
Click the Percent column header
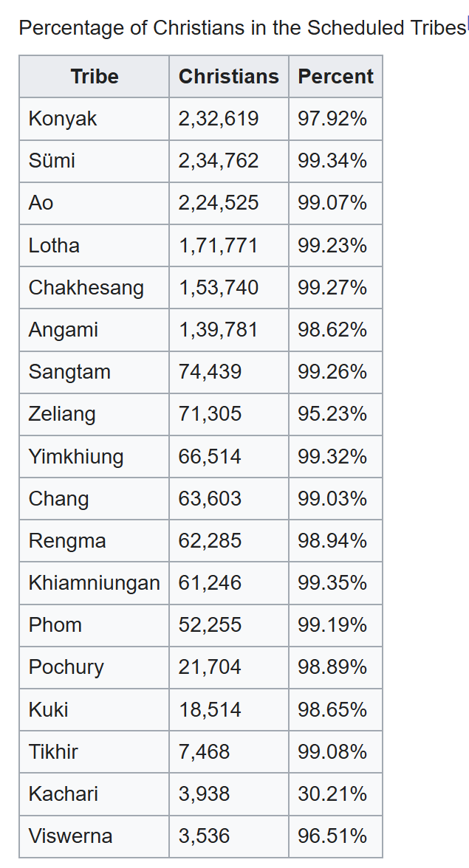coord(335,77)
